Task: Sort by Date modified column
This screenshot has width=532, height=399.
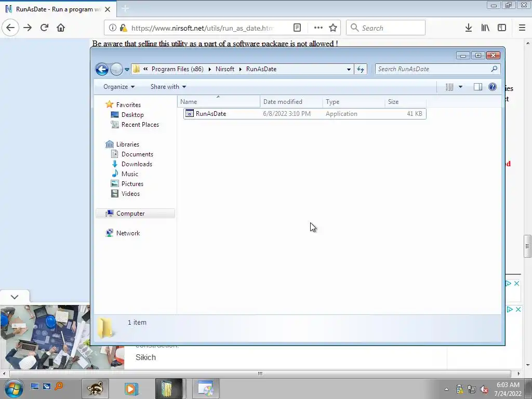Action: (x=291, y=101)
